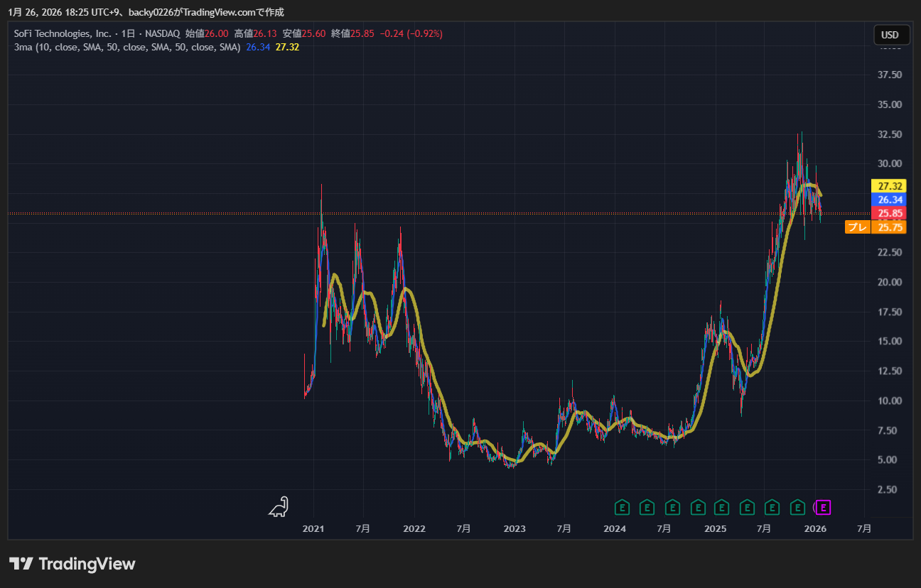Select the green earnings marker above 2025
The image size is (921, 588).
(721, 507)
